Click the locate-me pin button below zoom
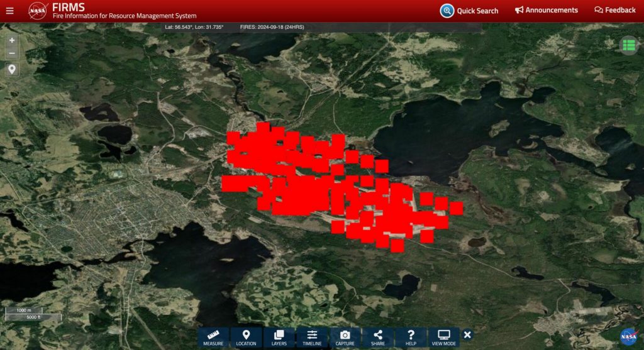 point(12,69)
